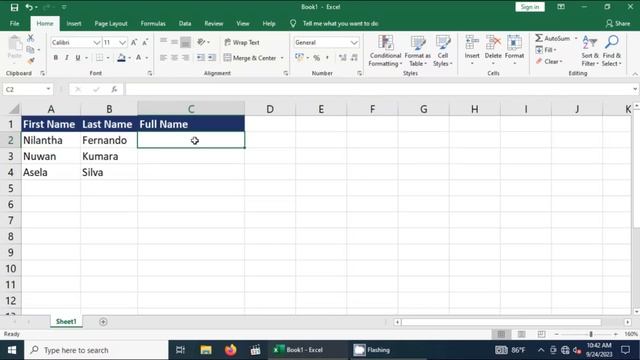Open the Fill dropdown
Screen dimensions: 640x360
pyautogui.click(x=546, y=50)
